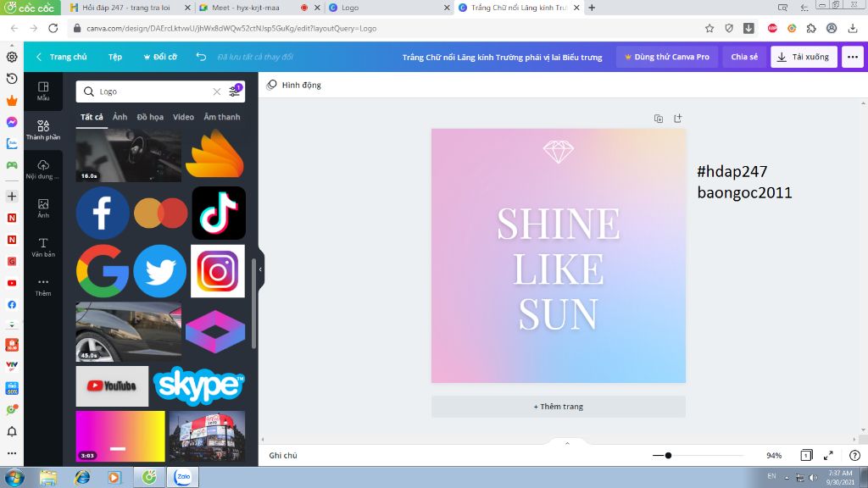
Task: Switch to the Video tab
Action: (183, 117)
